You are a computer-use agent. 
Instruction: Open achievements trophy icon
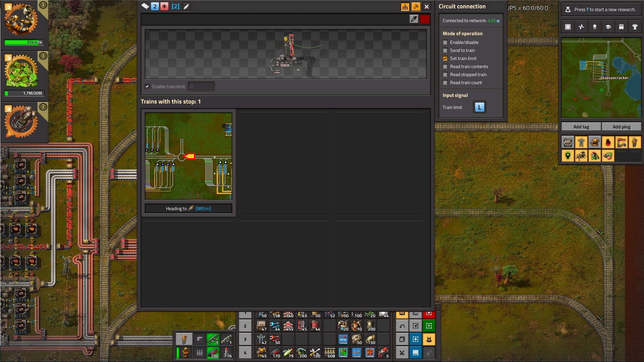pyautogui.click(x=635, y=27)
